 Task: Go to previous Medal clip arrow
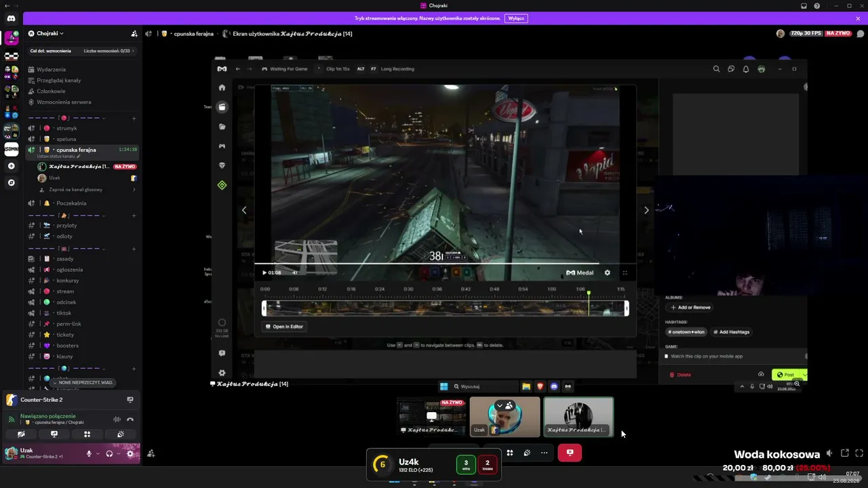pyautogui.click(x=244, y=210)
